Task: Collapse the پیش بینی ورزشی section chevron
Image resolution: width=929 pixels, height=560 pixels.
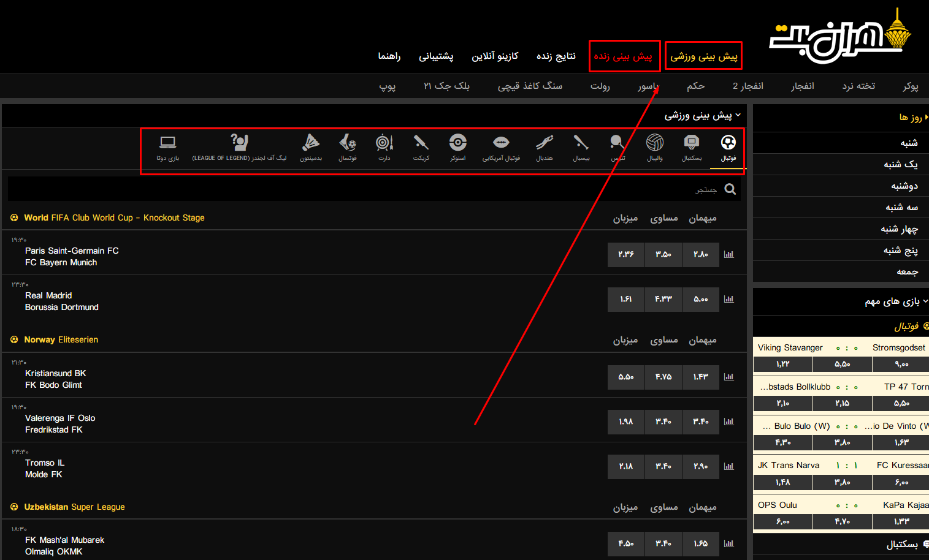Action: [x=738, y=115]
